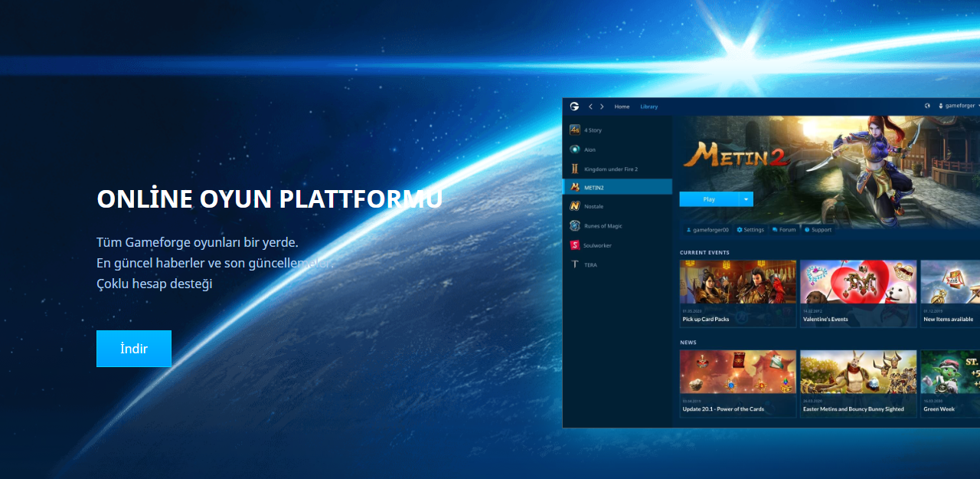Select the 4 Story game icon
Viewport: 980px width, 479px height.
click(x=575, y=130)
